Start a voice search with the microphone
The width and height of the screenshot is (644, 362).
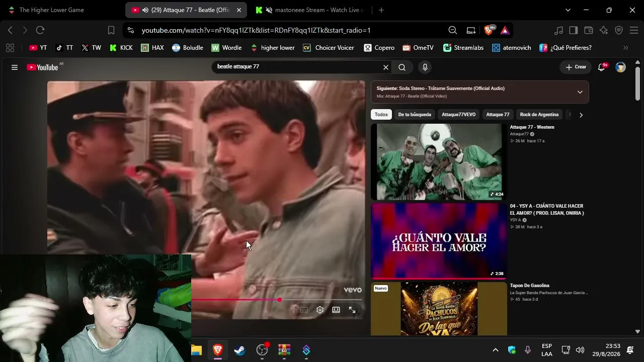click(425, 67)
